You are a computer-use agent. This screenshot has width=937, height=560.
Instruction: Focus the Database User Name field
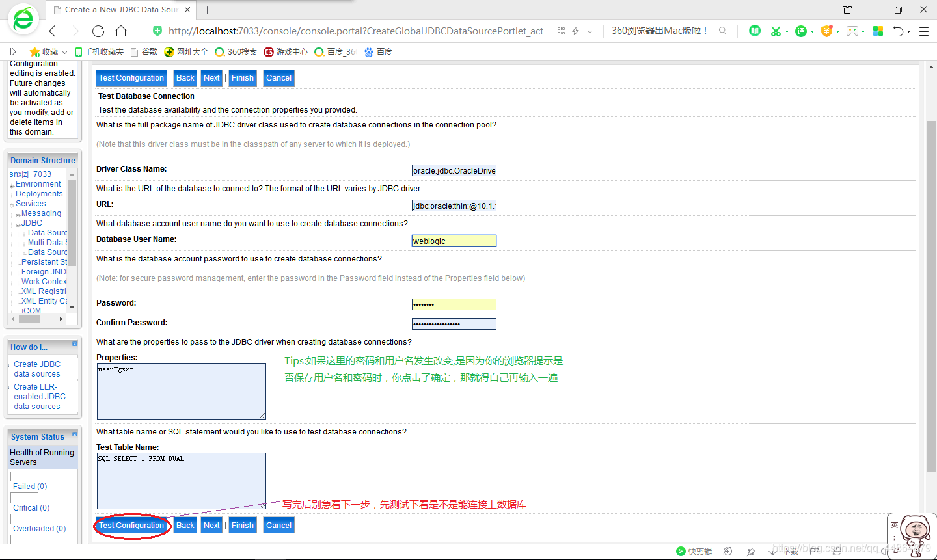(x=454, y=241)
